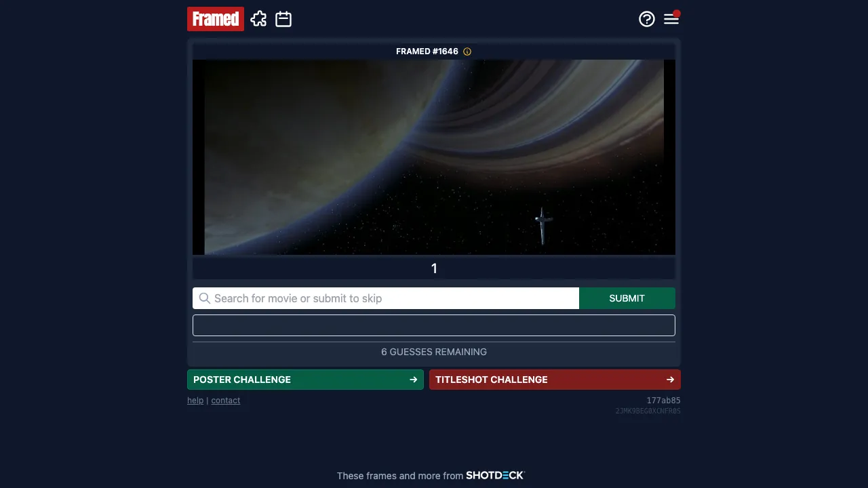
Task: Follow the contact link
Action: [x=226, y=401]
